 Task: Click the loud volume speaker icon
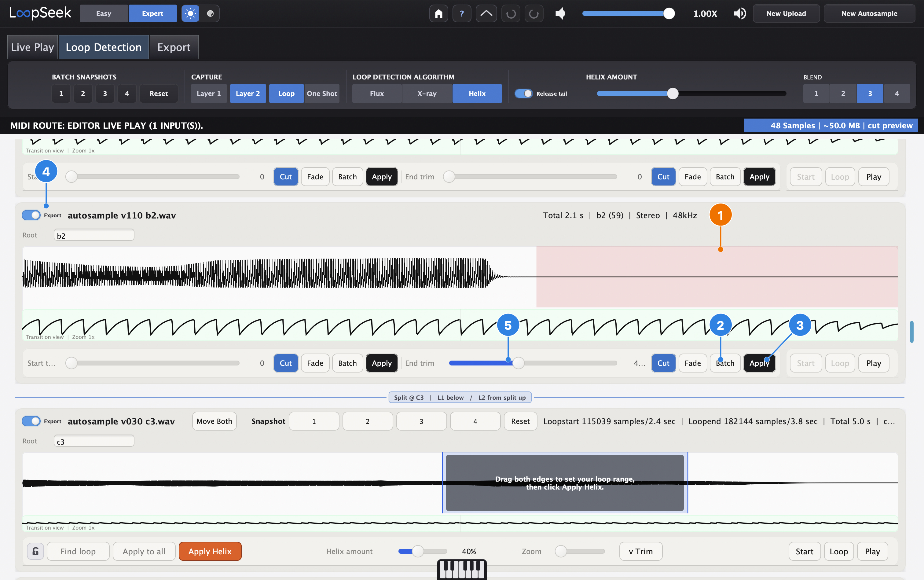pyautogui.click(x=740, y=13)
